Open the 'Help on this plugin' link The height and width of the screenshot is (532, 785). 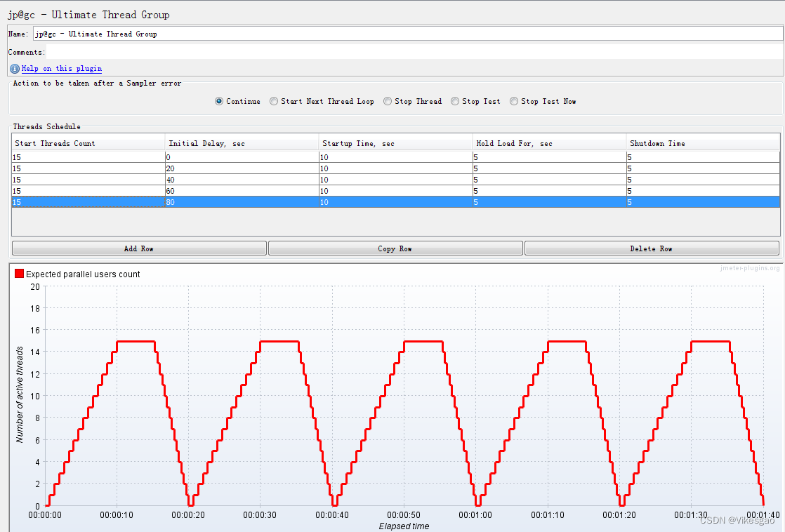[62, 69]
